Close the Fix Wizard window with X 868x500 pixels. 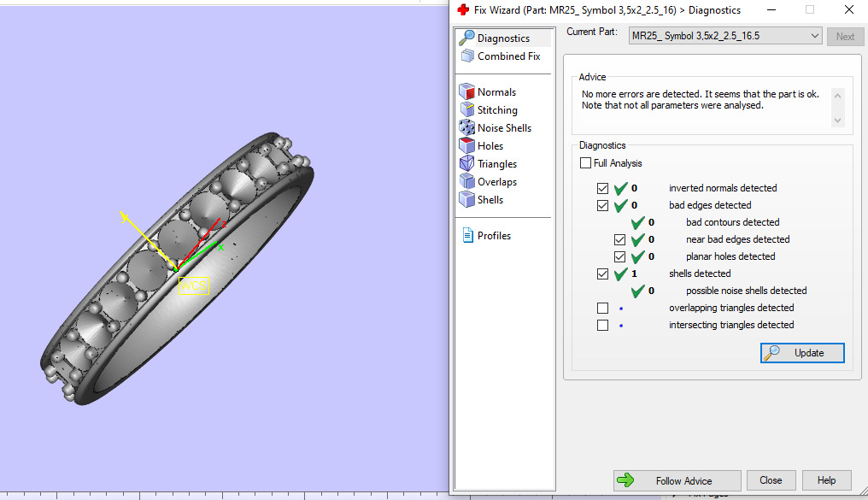pyautogui.click(x=848, y=9)
